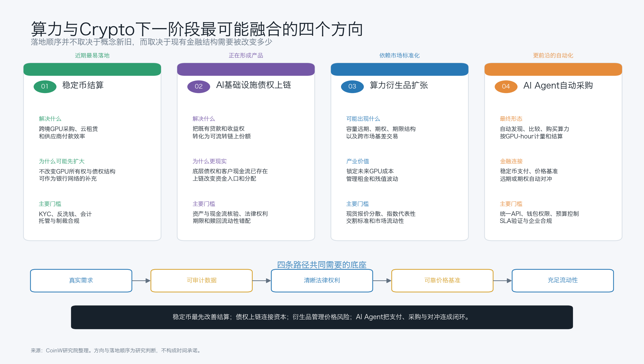Viewport: 644px width, 364px height.
Task: Click the 依赖市场标准化 label
Action: coord(400,56)
